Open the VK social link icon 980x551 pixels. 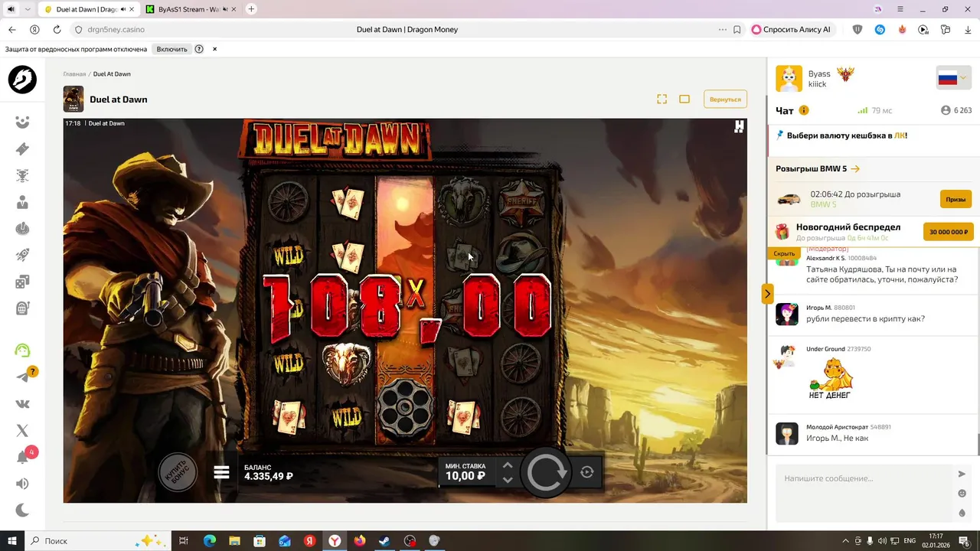22,404
